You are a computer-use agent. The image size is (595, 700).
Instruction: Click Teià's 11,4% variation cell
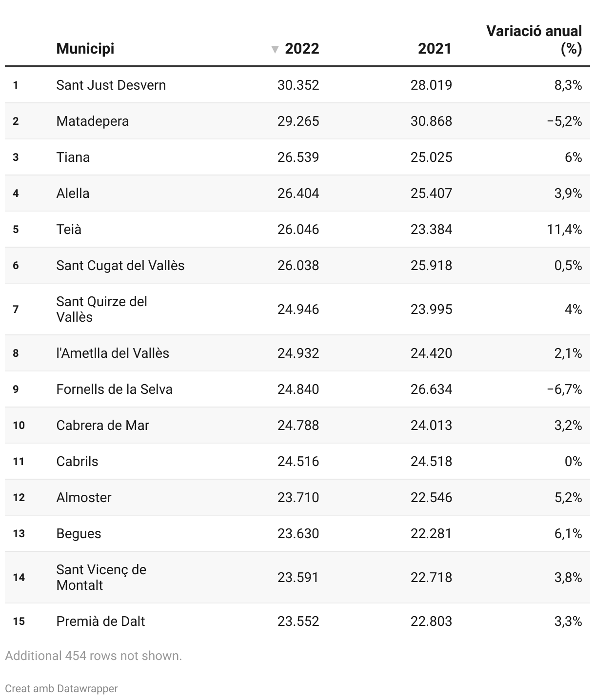point(564,229)
